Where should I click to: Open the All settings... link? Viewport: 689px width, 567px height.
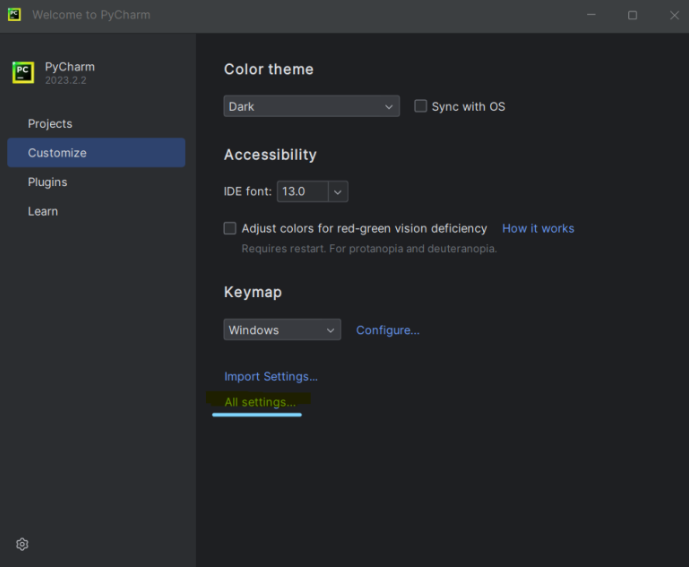tap(260, 402)
